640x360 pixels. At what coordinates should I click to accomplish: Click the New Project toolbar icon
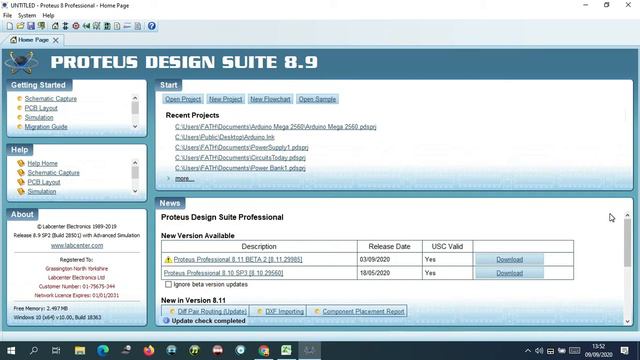point(9,26)
